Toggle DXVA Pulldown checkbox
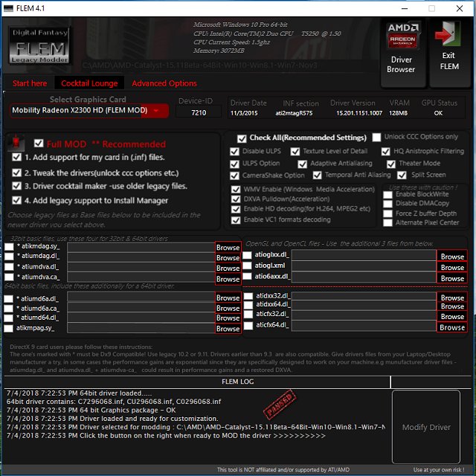Image resolution: width=476 pixels, height=476 pixels. [x=236, y=199]
